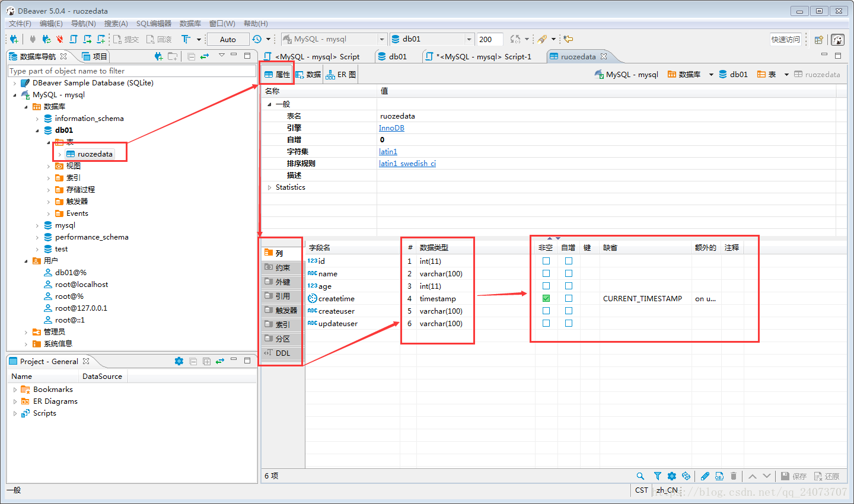Click the pencil edit icon in bottom toolbar

click(x=705, y=476)
